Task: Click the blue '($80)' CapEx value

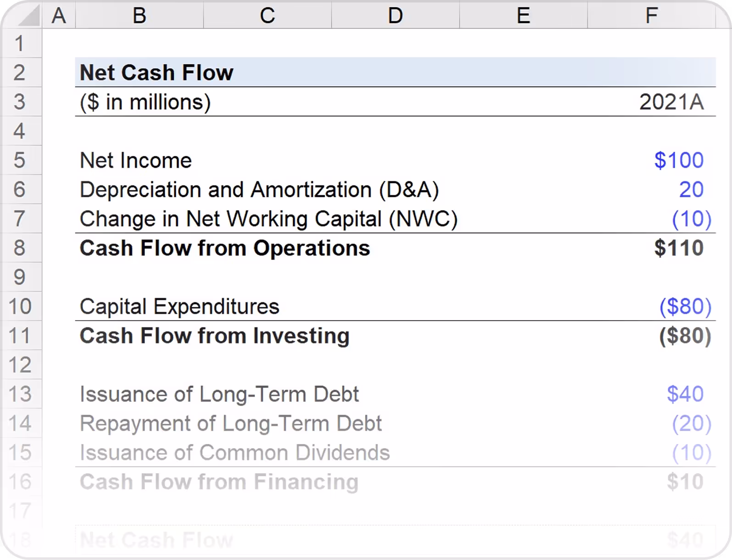Action: click(x=685, y=306)
